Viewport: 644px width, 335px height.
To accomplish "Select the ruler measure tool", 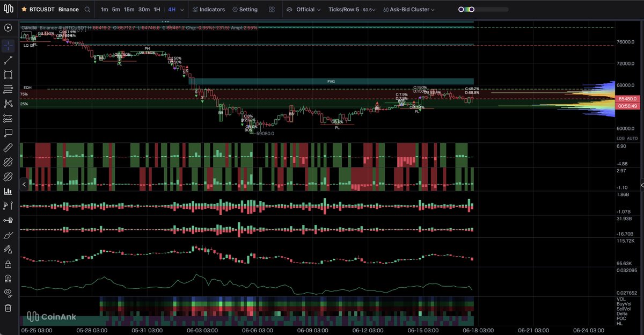I will click(x=8, y=147).
